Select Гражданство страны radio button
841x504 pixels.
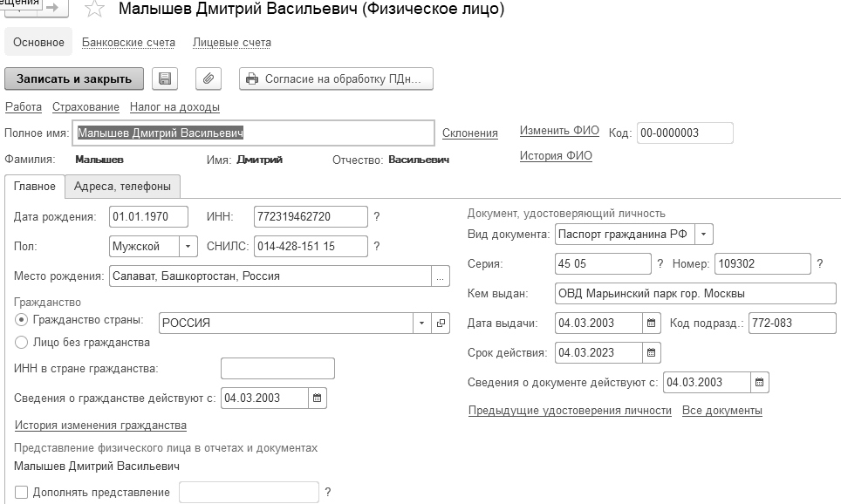coord(21,320)
